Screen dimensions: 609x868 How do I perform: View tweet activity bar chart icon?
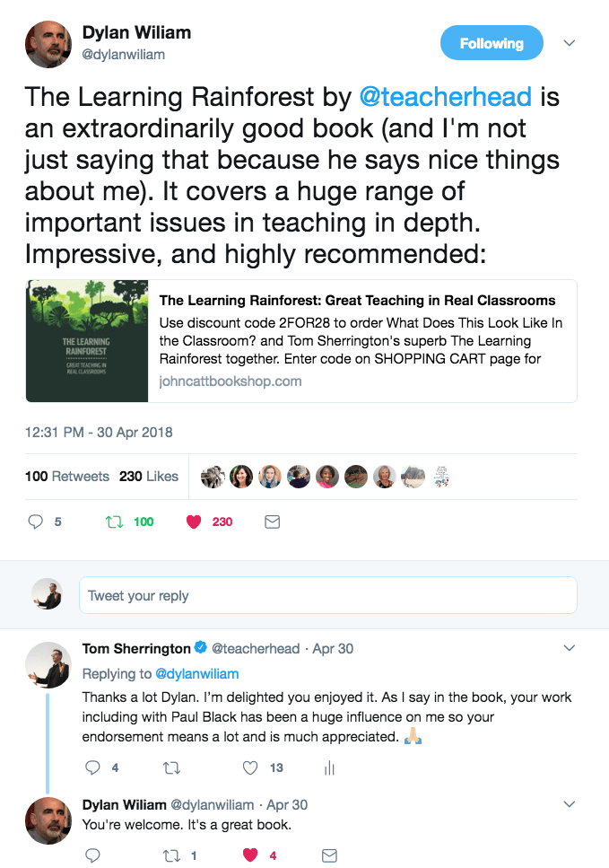click(x=329, y=767)
